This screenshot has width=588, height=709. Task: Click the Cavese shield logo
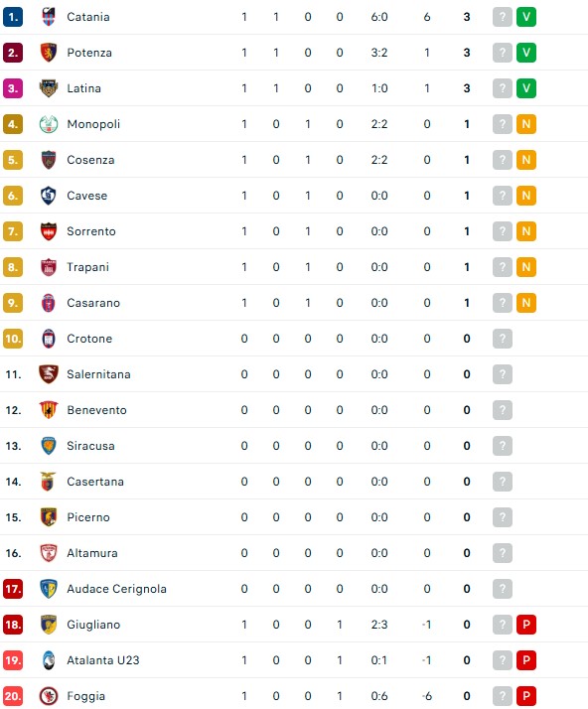[x=49, y=196]
